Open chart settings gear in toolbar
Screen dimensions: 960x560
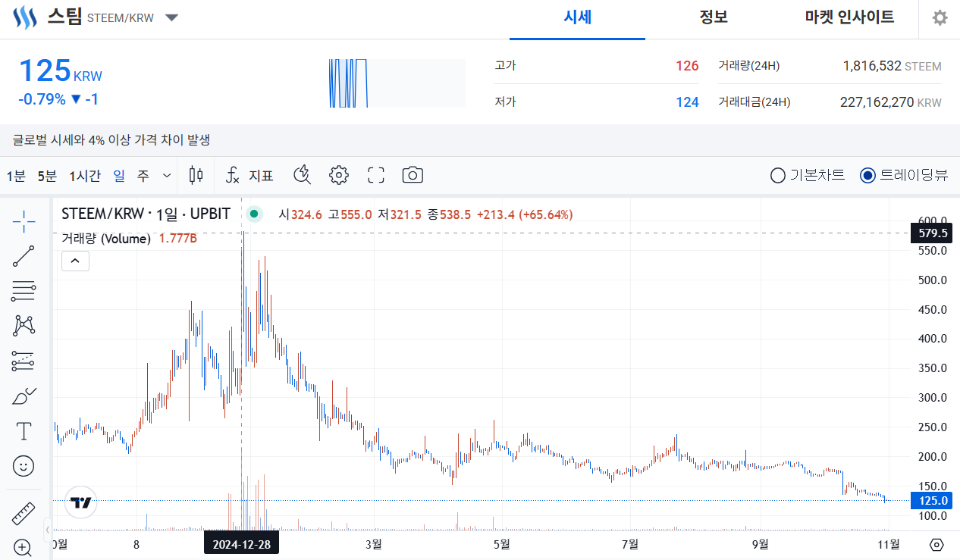point(338,176)
